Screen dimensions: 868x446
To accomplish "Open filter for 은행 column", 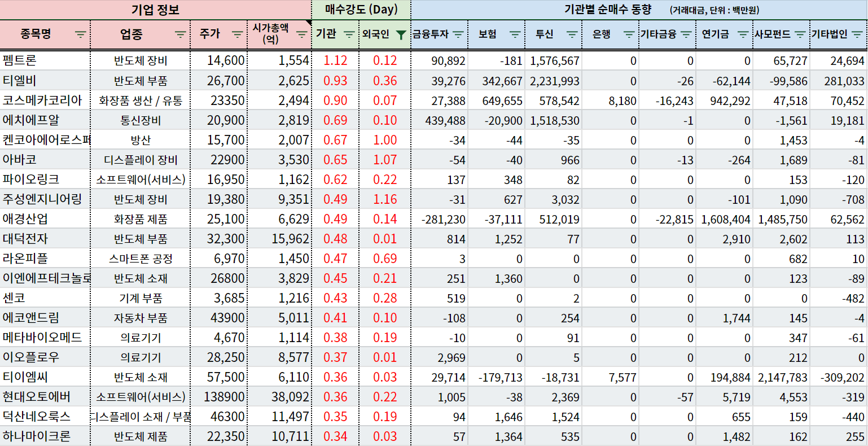I will [629, 34].
